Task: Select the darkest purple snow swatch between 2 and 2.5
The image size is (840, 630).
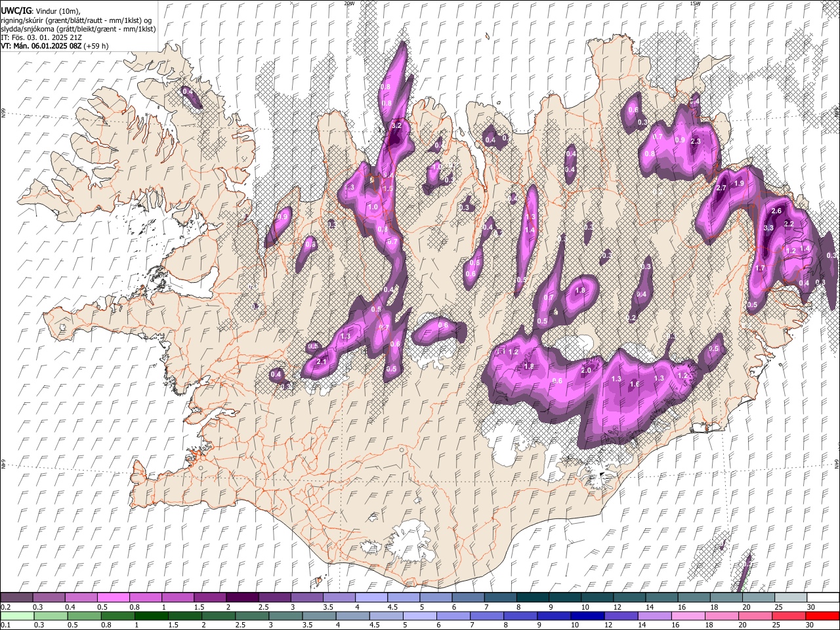Action: (x=241, y=598)
